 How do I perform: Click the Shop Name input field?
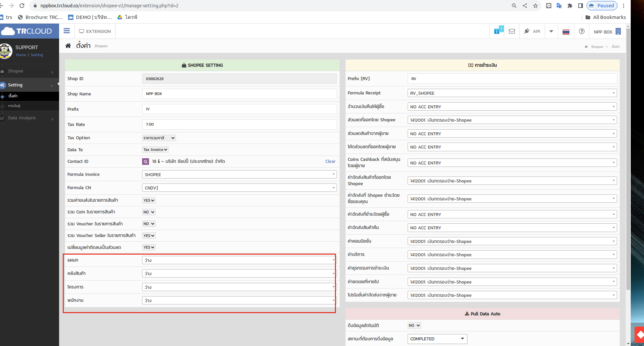[239, 94]
